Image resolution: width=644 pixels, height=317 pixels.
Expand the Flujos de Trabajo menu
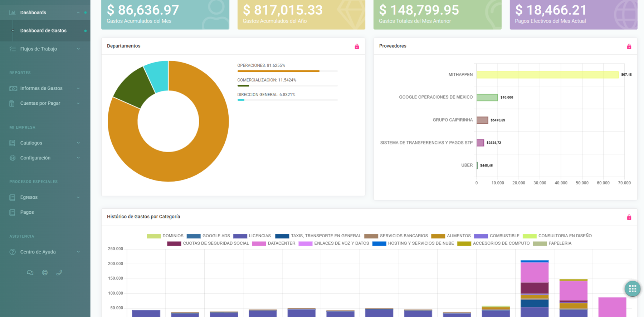pos(39,49)
